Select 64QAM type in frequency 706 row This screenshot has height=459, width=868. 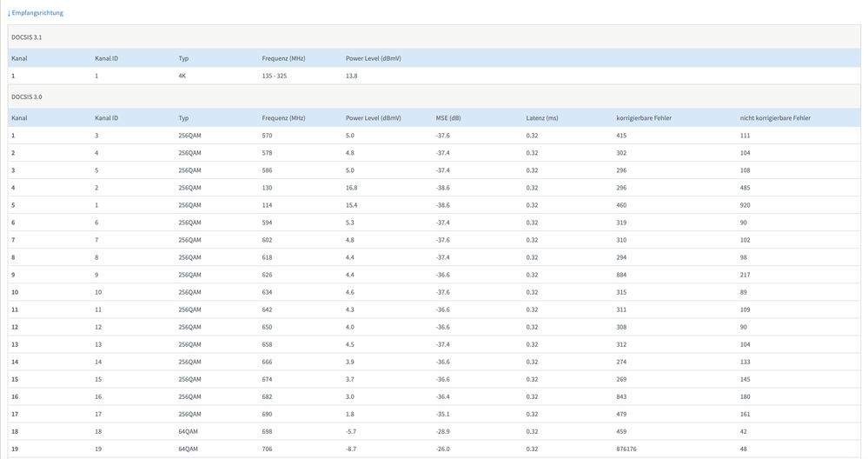[189, 449]
